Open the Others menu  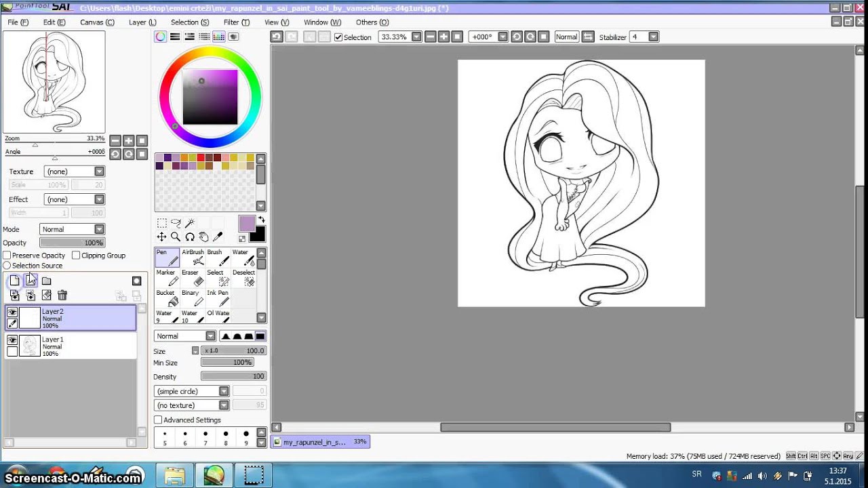(372, 22)
